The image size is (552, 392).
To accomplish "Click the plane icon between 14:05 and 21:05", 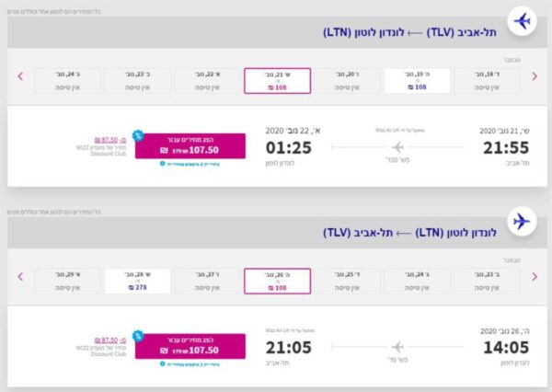I will [397, 347].
